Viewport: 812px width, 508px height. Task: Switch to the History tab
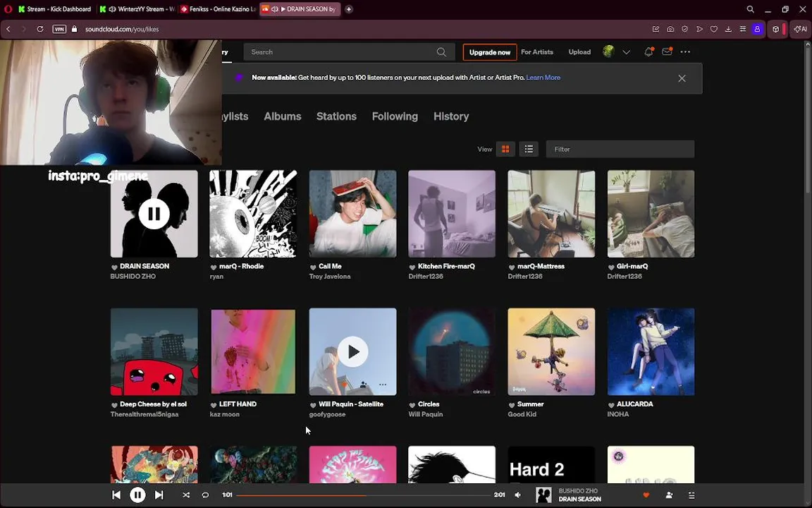tap(451, 116)
